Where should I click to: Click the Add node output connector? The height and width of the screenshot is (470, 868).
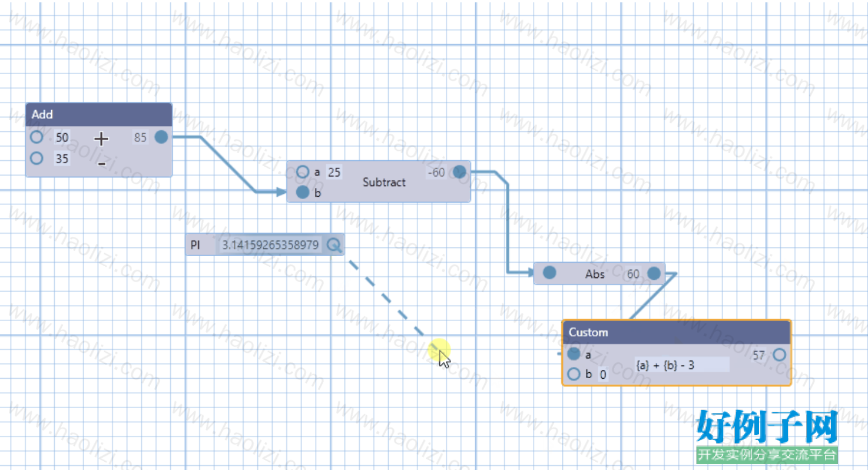click(x=161, y=137)
